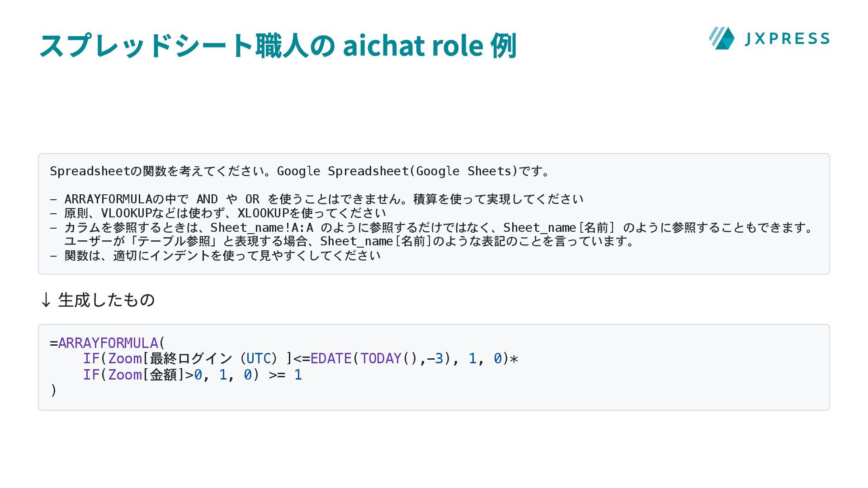The width and height of the screenshot is (868, 488).
Task: Click the line starting 'Spreadsheetの関数を考えてください'
Action: point(300,171)
